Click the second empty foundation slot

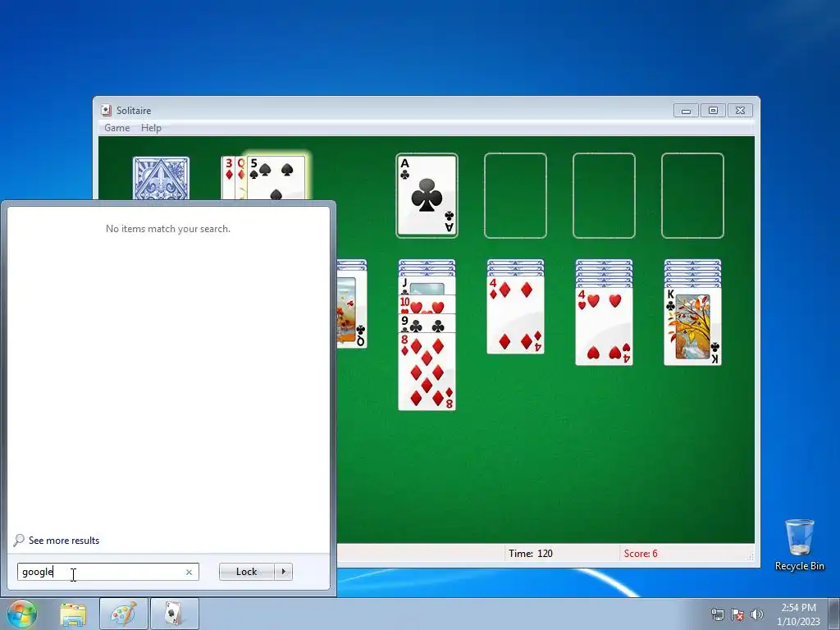tap(515, 195)
